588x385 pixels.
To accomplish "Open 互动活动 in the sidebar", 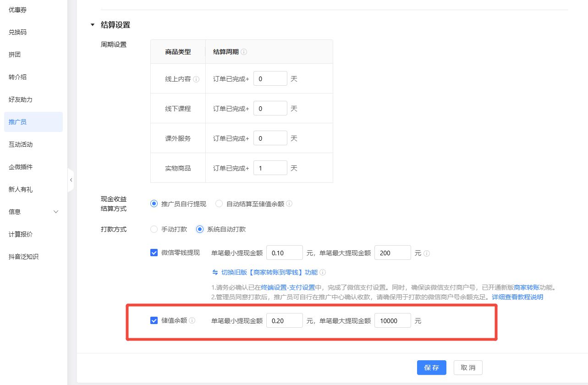I will [21, 144].
